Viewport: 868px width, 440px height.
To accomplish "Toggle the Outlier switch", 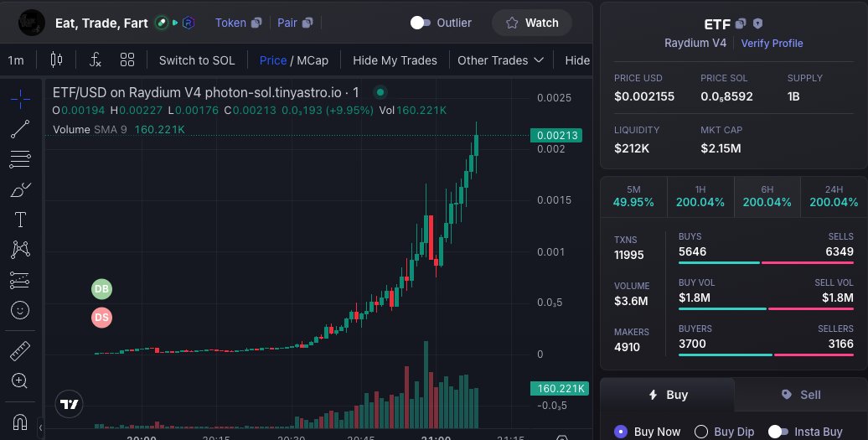I will [420, 23].
